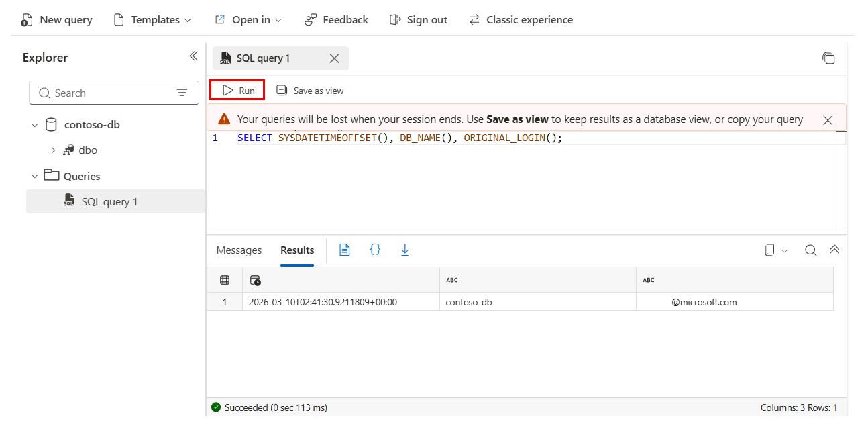
Task: Click the copy icon above the editor
Action: click(x=828, y=58)
